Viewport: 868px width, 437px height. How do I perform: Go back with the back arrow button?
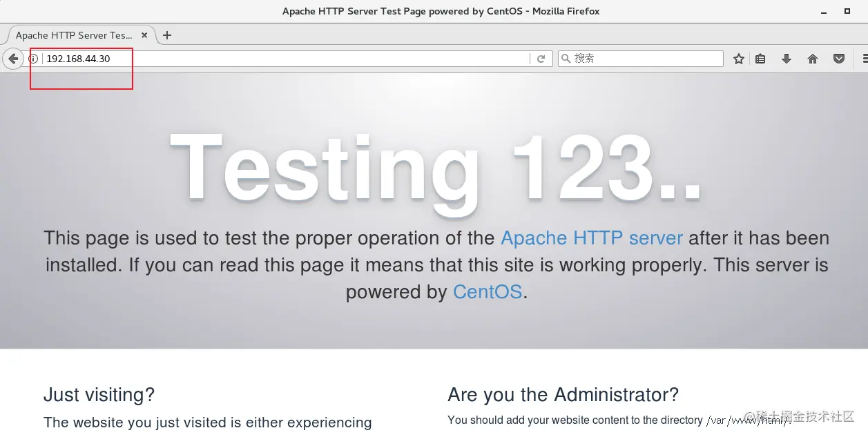point(13,59)
